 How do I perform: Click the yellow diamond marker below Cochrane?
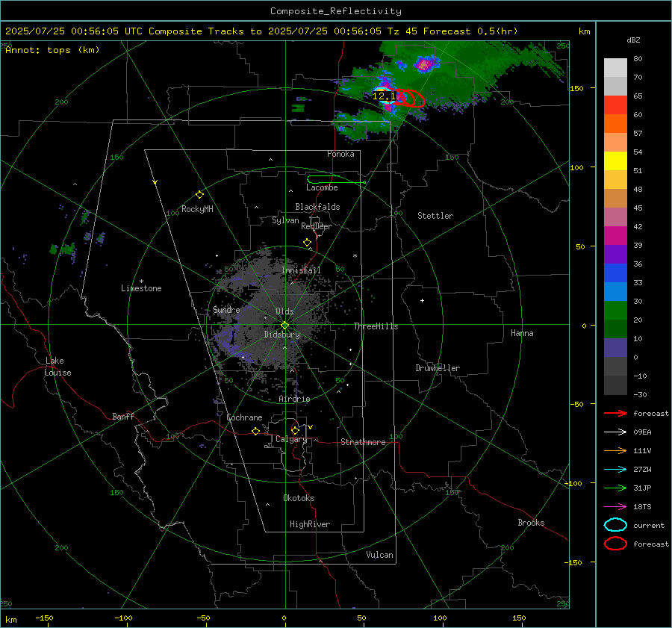point(256,432)
